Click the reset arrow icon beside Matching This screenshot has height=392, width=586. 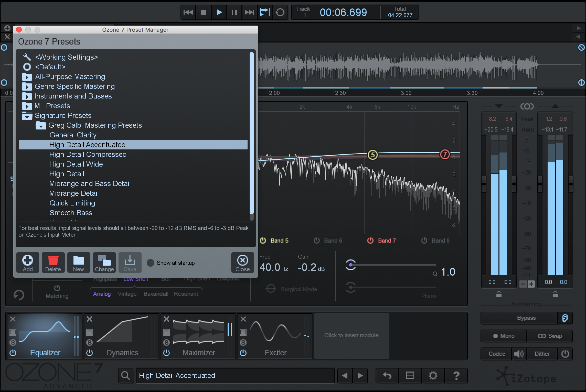coord(19,295)
